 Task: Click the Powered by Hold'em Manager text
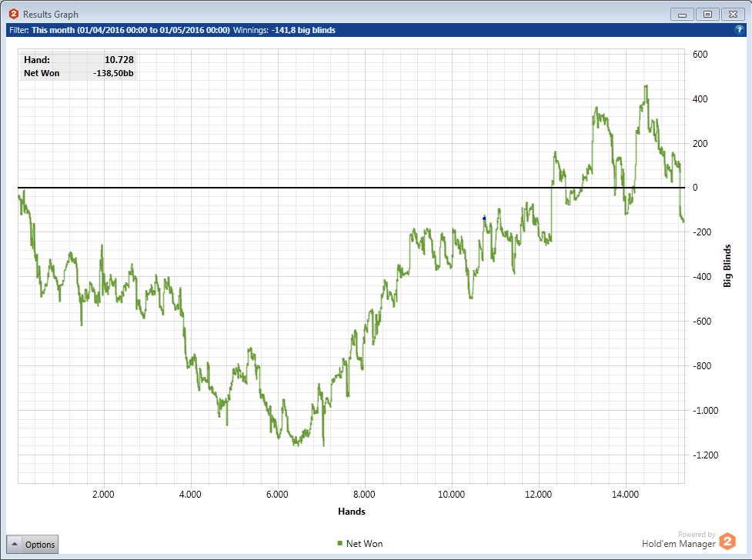pos(679,539)
